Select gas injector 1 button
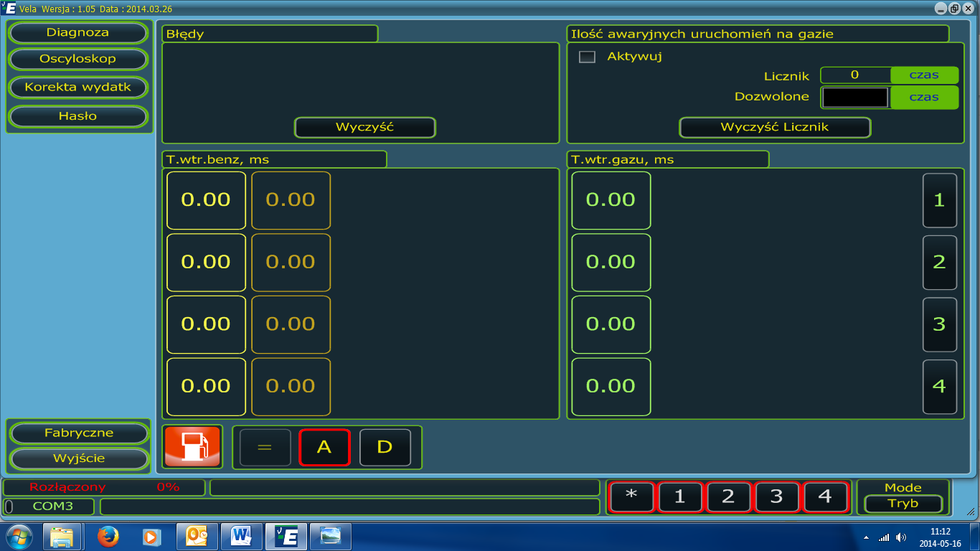This screenshot has height=551, width=980. tap(939, 200)
